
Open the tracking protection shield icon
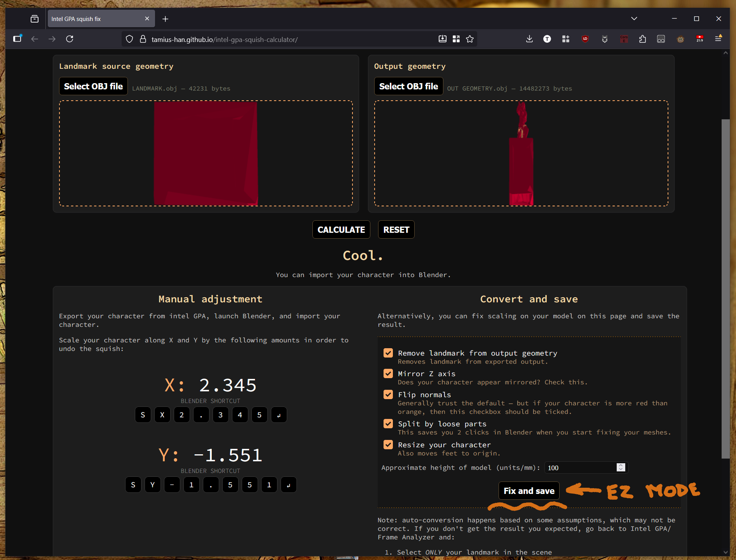[x=129, y=39]
